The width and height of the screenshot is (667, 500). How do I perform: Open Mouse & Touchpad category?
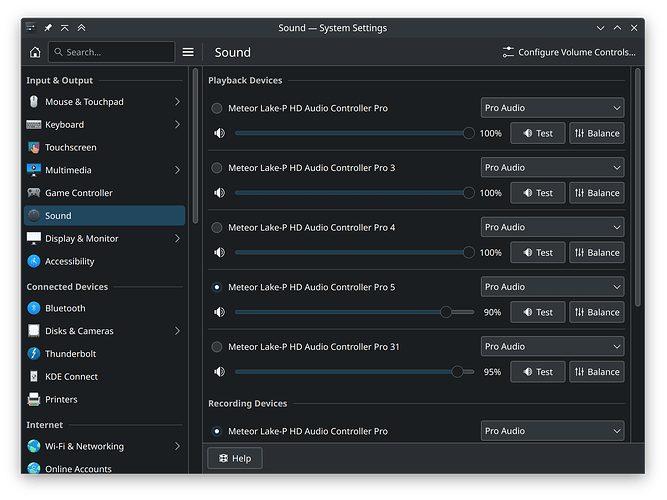click(x=105, y=102)
